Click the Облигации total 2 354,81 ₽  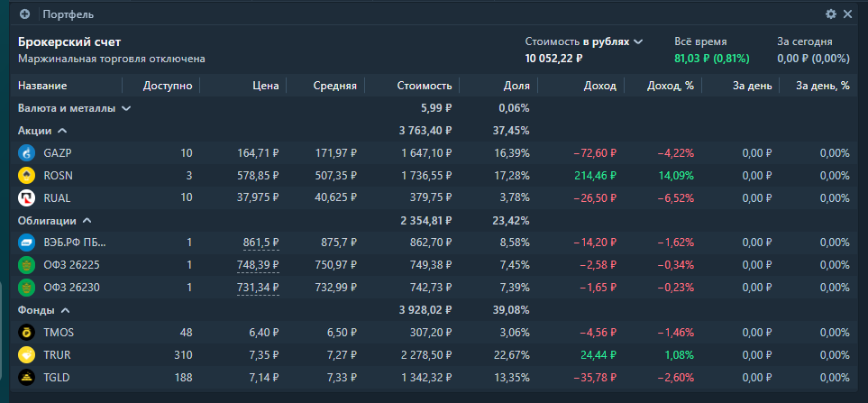point(426,220)
